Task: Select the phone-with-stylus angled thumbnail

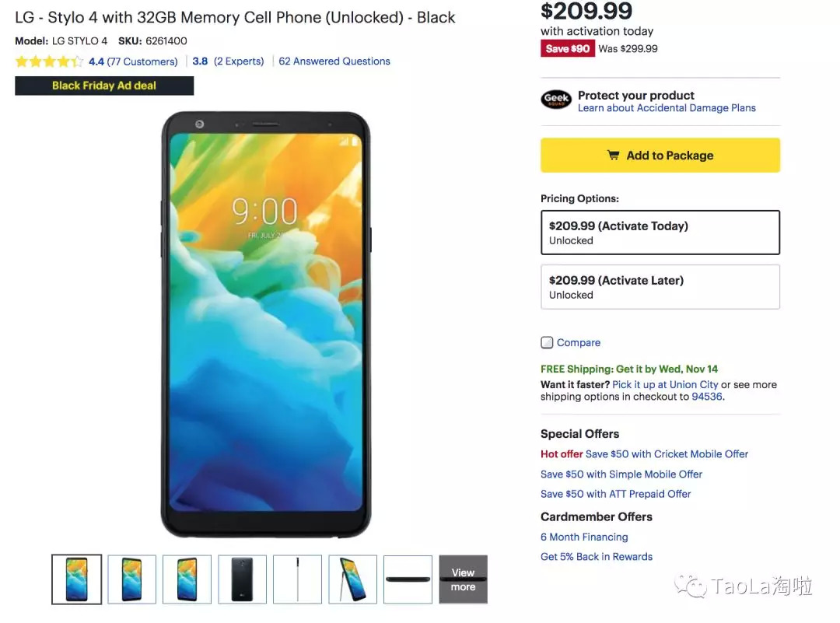Action: [x=353, y=579]
